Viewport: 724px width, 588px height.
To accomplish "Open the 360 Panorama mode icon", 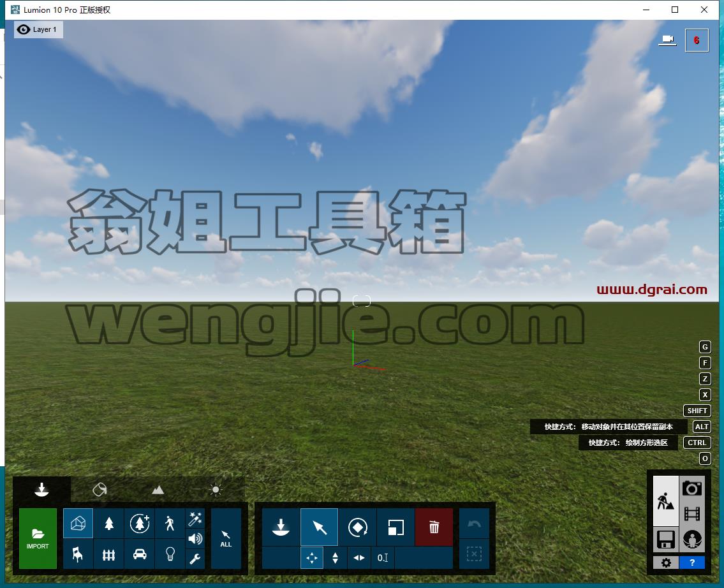I will coord(691,539).
